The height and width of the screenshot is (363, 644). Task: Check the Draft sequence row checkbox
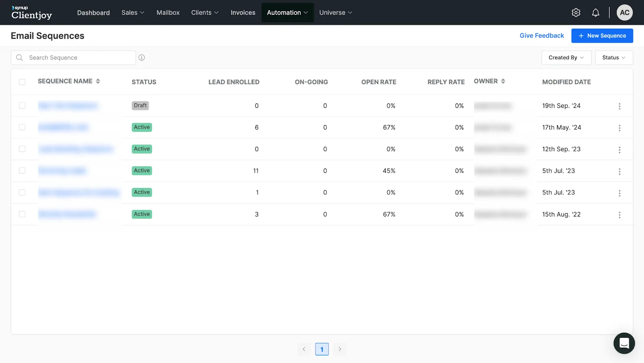click(22, 105)
